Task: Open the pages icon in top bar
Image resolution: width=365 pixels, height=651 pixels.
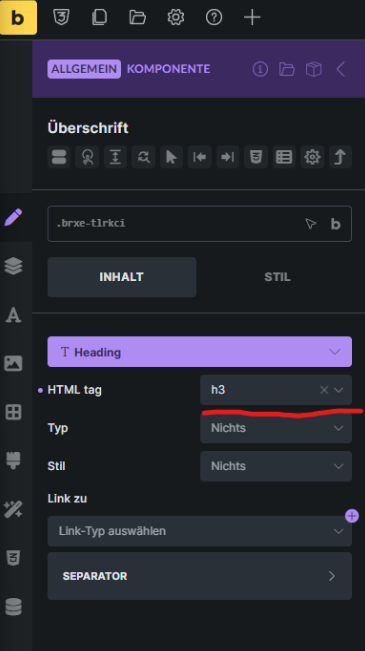Action: [x=99, y=17]
